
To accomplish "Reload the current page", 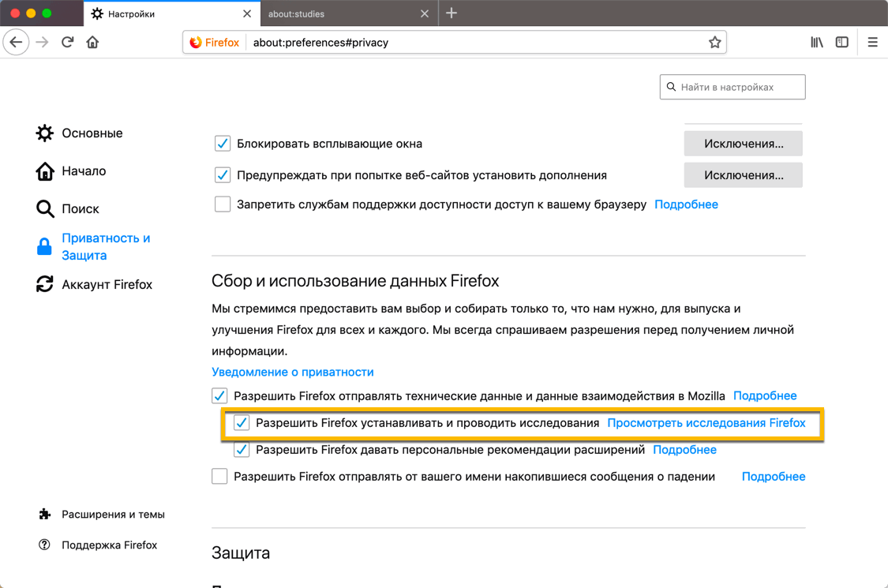I will (68, 42).
